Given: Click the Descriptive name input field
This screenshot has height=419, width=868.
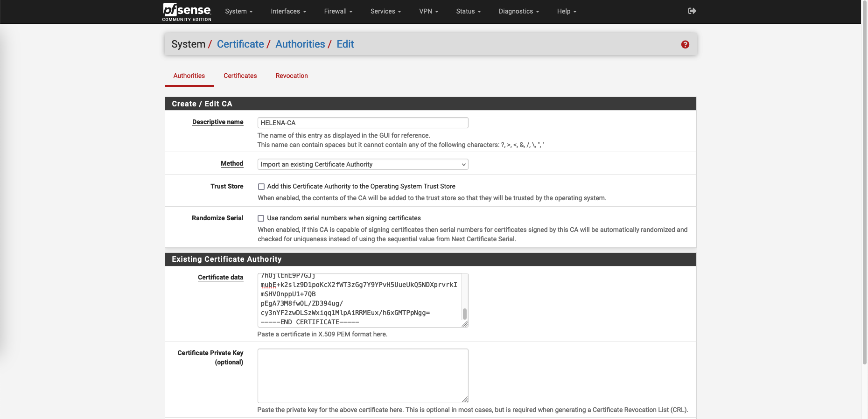Looking at the screenshot, I should tap(363, 123).
